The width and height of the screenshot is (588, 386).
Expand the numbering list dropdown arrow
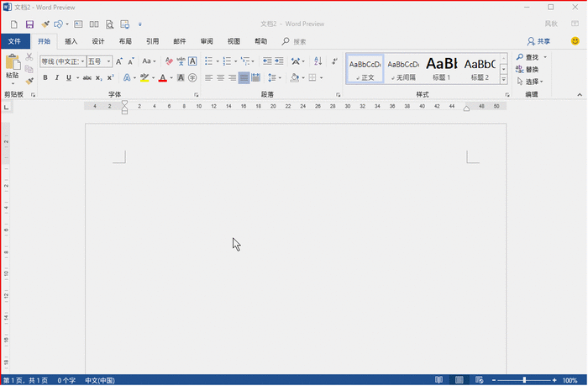(235, 61)
